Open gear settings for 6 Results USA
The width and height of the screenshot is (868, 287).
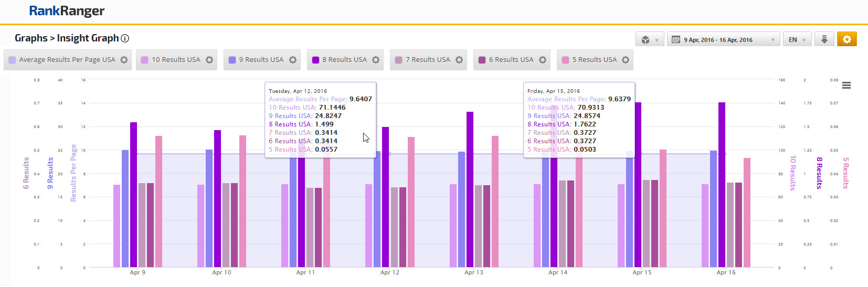tap(543, 60)
